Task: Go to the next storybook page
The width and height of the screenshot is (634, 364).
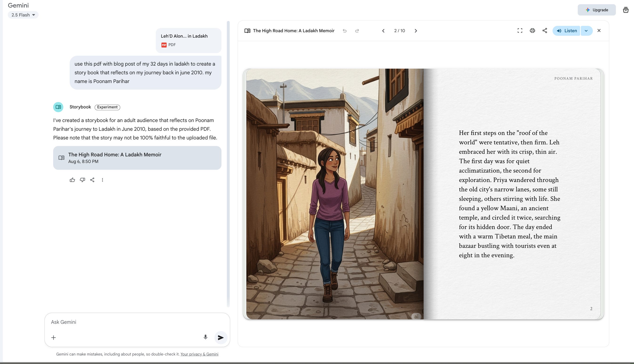Action: click(x=416, y=31)
